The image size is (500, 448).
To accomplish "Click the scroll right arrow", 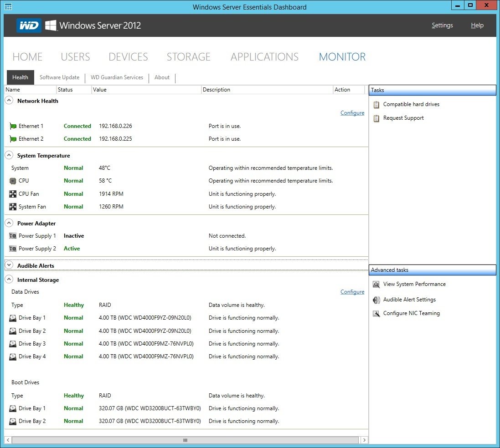I will 364,440.
